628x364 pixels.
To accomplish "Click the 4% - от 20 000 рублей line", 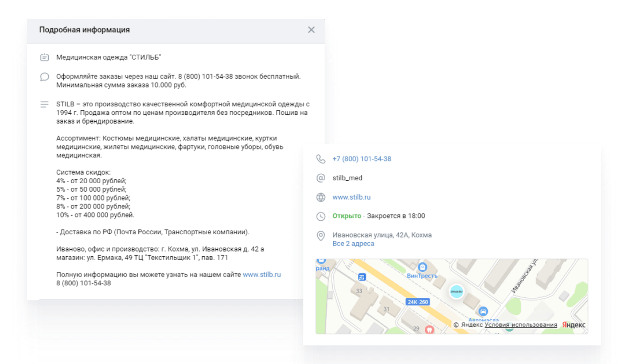I will coord(91,181).
